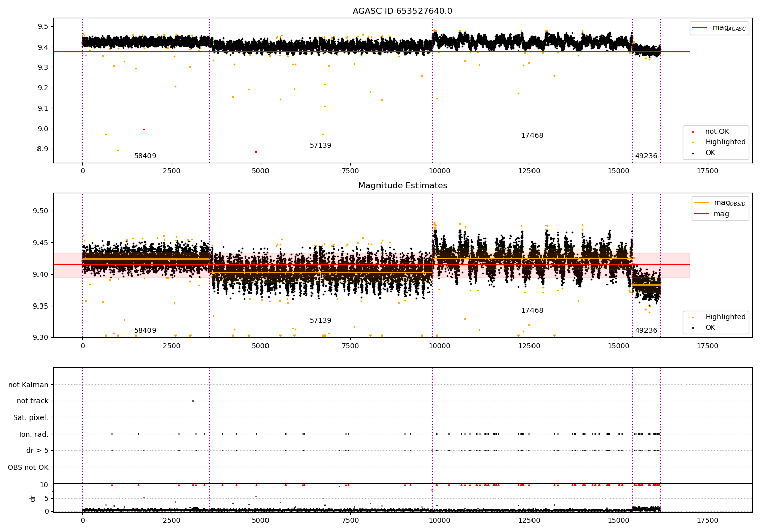Viewport: 760px width, 532px height.
Task: Click the orange line swatch for mag OBSID legend
Action: click(x=702, y=203)
